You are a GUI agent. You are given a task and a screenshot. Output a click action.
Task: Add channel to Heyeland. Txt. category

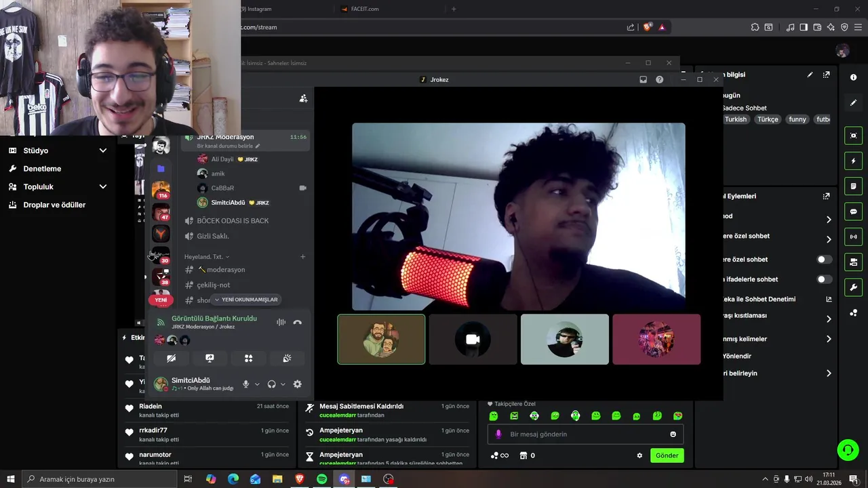click(302, 257)
